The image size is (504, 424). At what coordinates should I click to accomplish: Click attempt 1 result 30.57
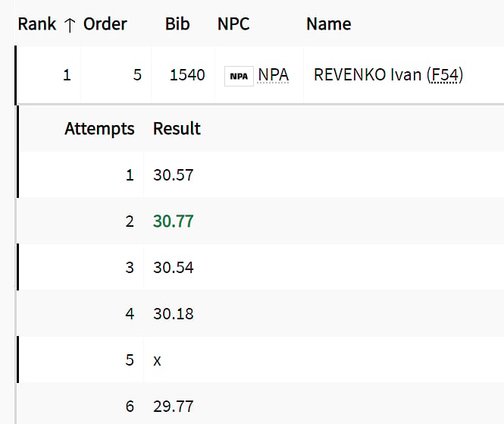coord(174,175)
